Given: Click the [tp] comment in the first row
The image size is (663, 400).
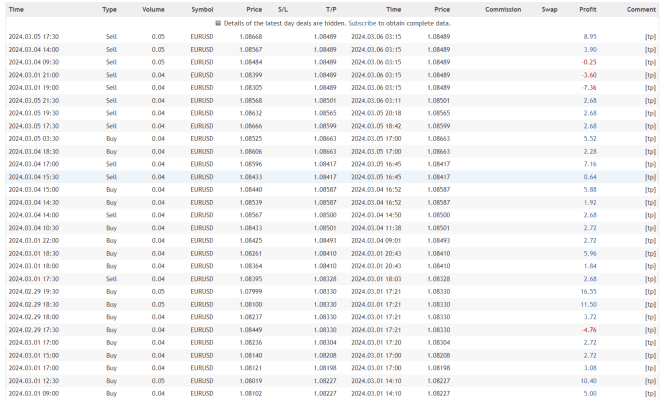Looking at the screenshot, I should click(x=650, y=37).
